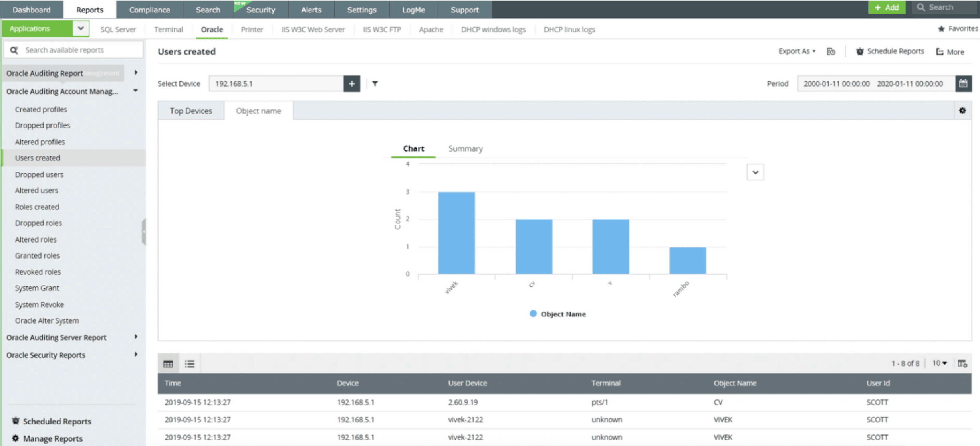Open the chart type dropdown chevron
Screen dimensions: 980x446
click(755, 172)
